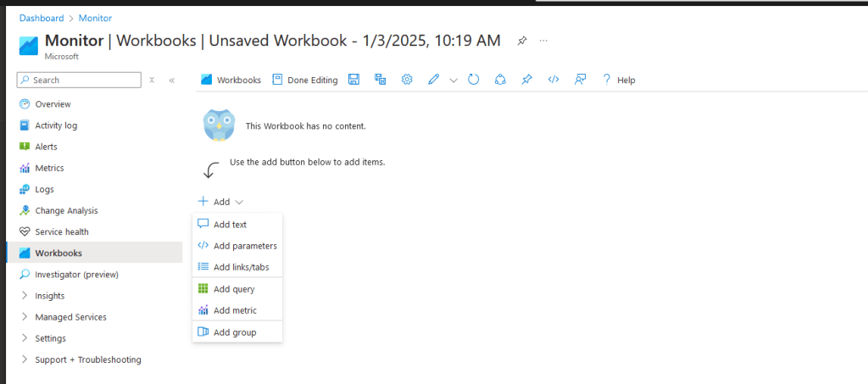Pin the workbook using toolbar pin icon
This screenshot has height=384, width=868.
pos(526,80)
